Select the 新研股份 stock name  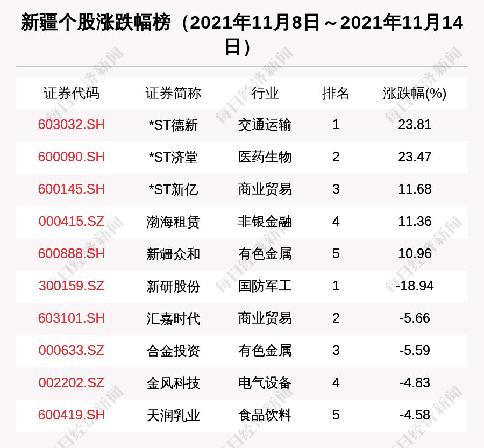pos(173,286)
